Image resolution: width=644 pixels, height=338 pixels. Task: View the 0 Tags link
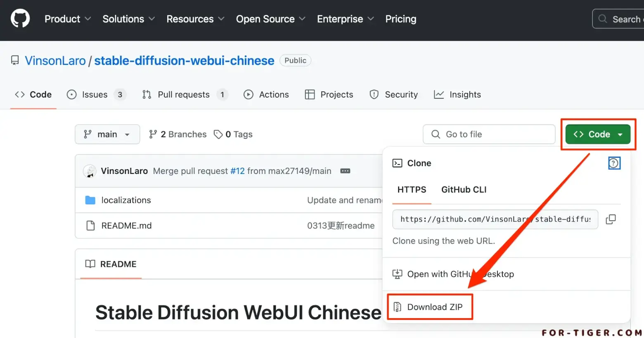[x=233, y=134]
